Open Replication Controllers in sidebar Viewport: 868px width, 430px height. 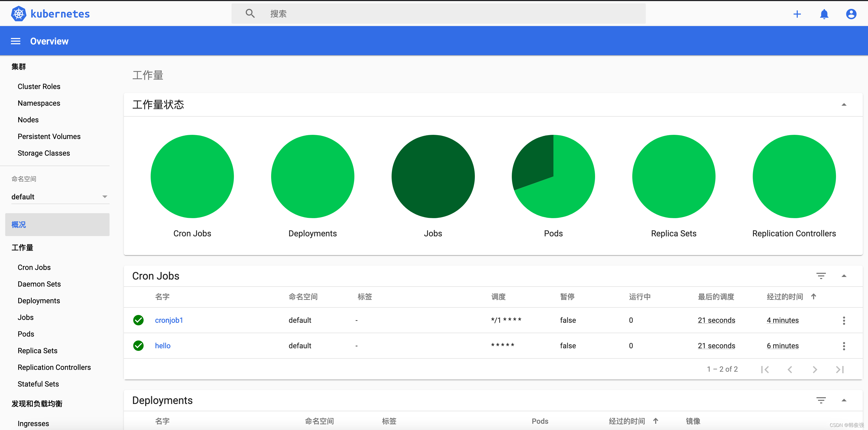pyautogui.click(x=54, y=368)
